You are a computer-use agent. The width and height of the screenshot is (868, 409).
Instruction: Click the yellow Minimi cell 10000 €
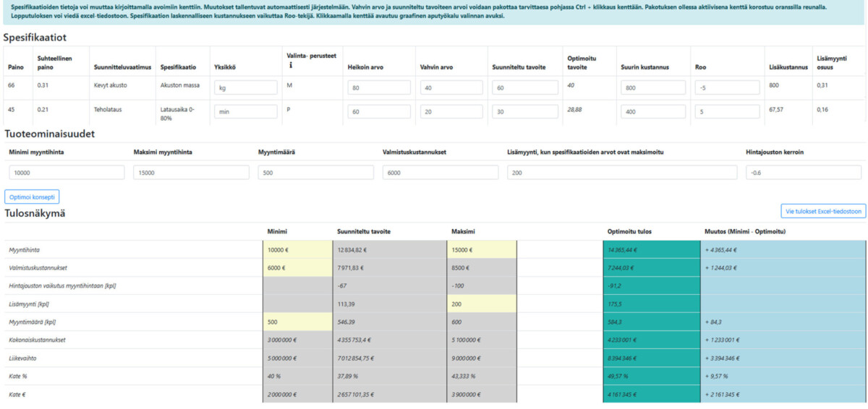click(x=297, y=250)
